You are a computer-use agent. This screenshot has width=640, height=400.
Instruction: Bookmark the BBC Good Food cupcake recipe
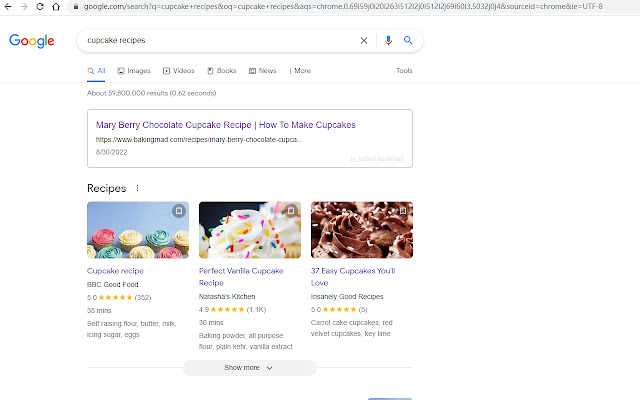(178, 211)
